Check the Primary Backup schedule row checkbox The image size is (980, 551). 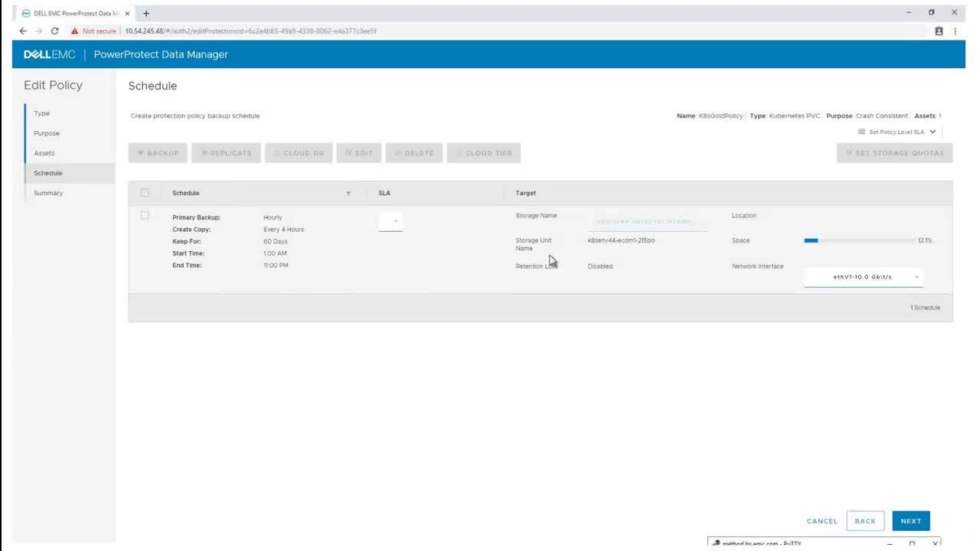[145, 216]
